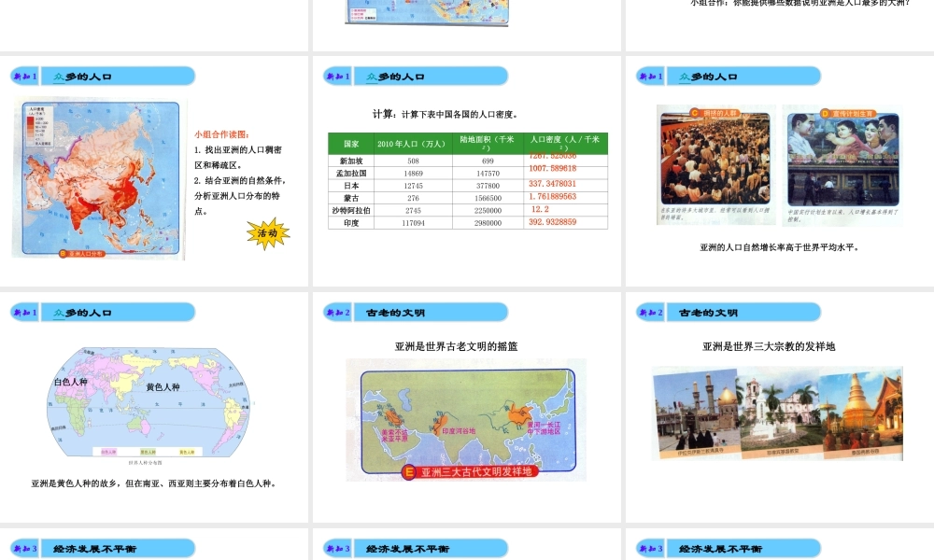Click population value 117094
The height and width of the screenshot is (560, 934).
pos(413,223)
